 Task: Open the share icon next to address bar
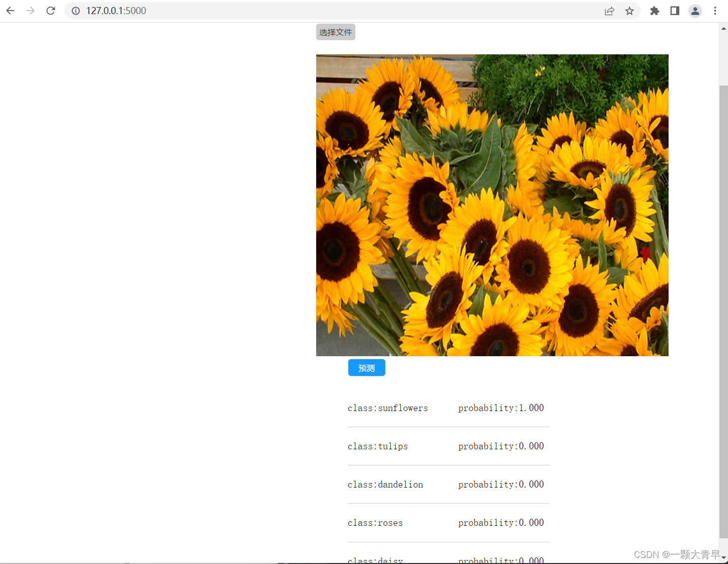609,11
